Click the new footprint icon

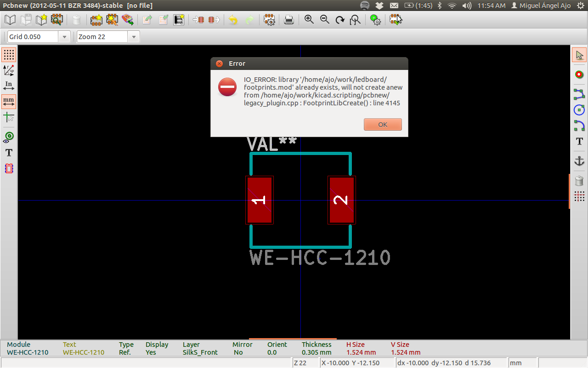point(96,20)
